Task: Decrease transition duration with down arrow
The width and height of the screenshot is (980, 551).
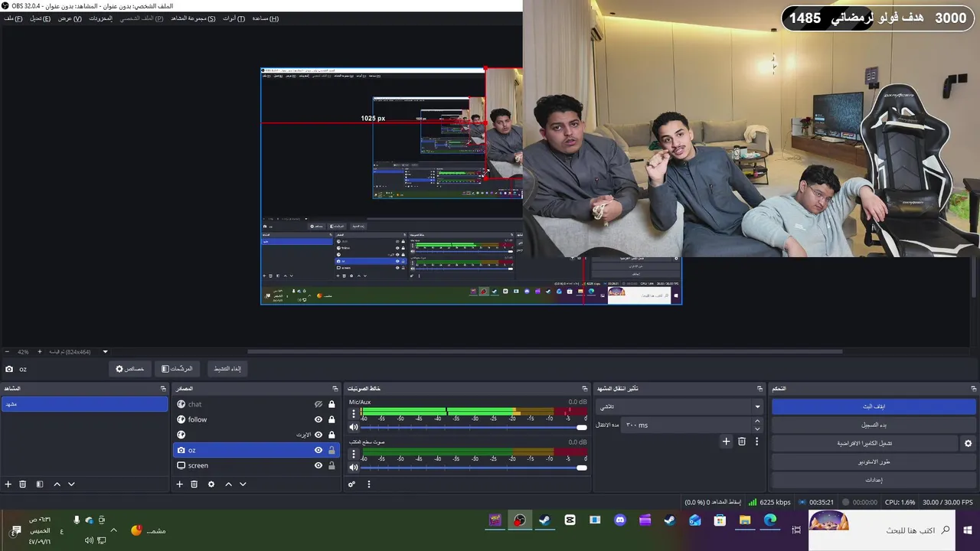Action: click(x=757, y=429)
